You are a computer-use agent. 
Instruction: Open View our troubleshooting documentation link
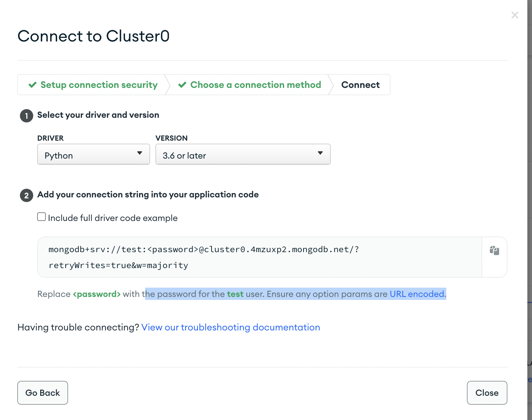(231, 327)
